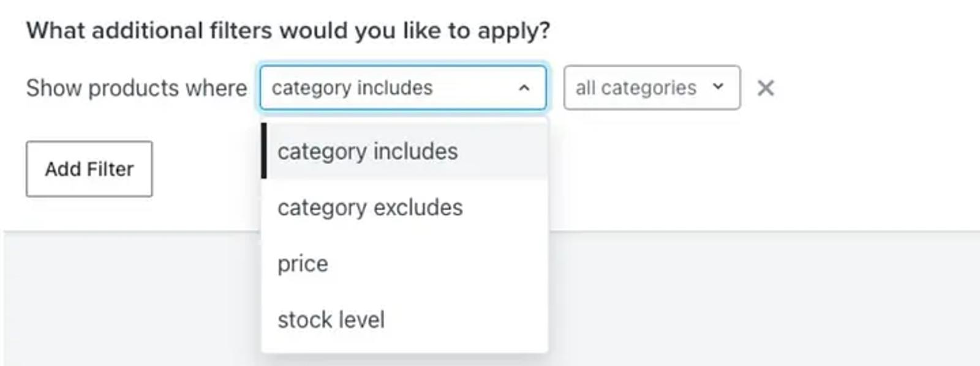Choose "category excludes" from the list

[x=404, y=207]
